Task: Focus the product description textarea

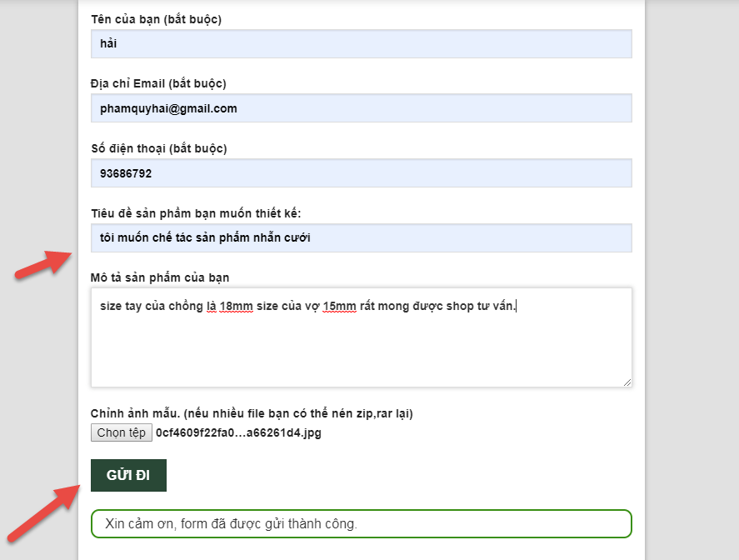Action: tap(361, 337)
